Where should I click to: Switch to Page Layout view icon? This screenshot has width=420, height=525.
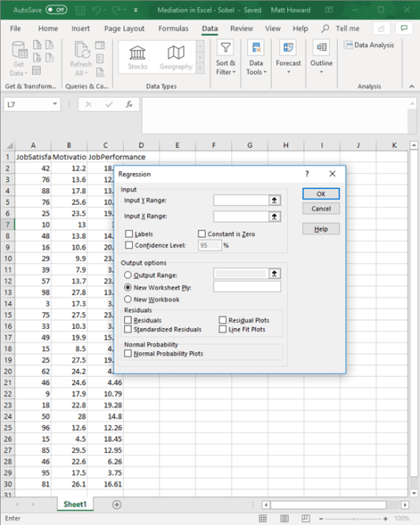coord(285,519)
